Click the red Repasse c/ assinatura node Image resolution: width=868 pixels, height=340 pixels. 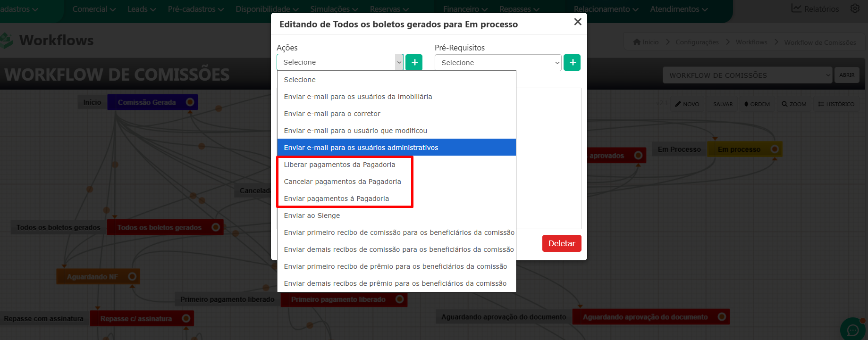[142, 318]
